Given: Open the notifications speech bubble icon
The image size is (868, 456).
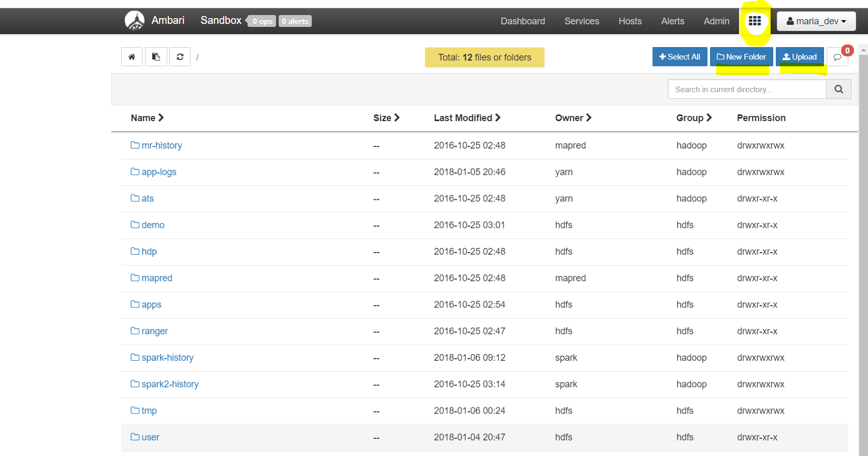Looking at the screenshot, I should coord(837,57).
